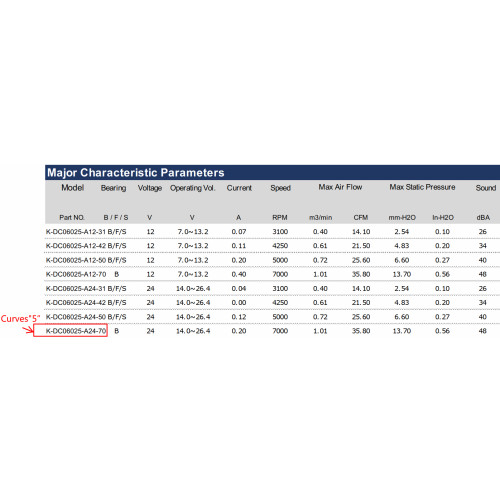The width and height of the screenshot is (500, 500).
Task: Select the Model column header
Action: click(72, 188)
